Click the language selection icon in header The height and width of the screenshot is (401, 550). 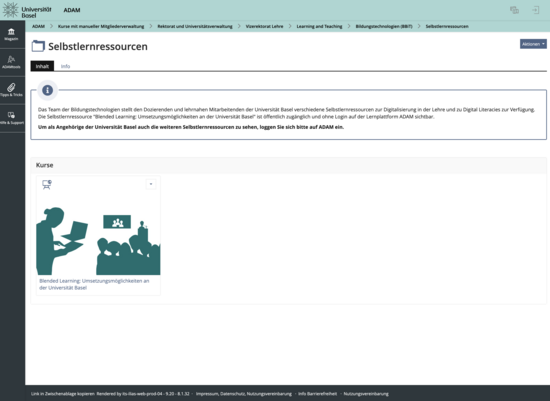(514, 10)
